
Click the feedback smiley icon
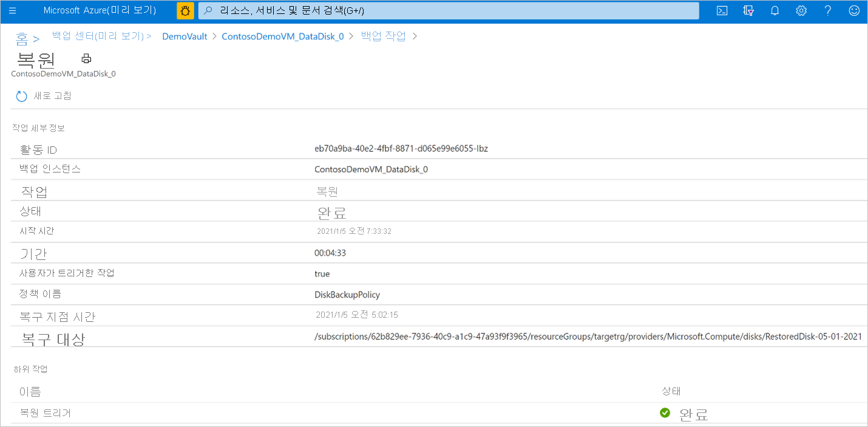click(x=854, y=11)
